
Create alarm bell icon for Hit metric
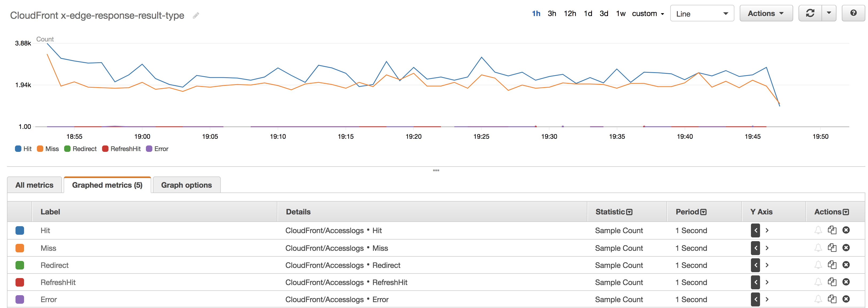pos(818,230)
